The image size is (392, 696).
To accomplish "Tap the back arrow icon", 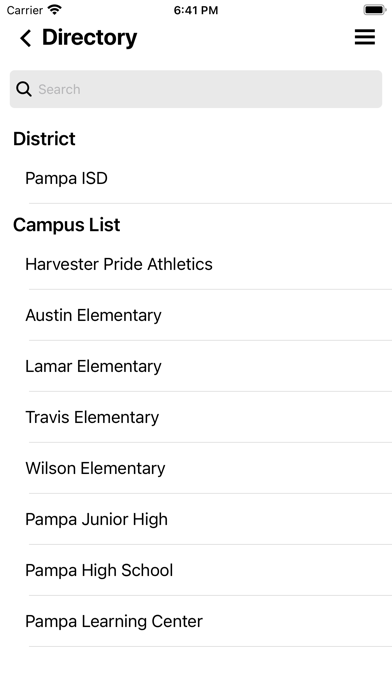I will [x=26, y=38].
